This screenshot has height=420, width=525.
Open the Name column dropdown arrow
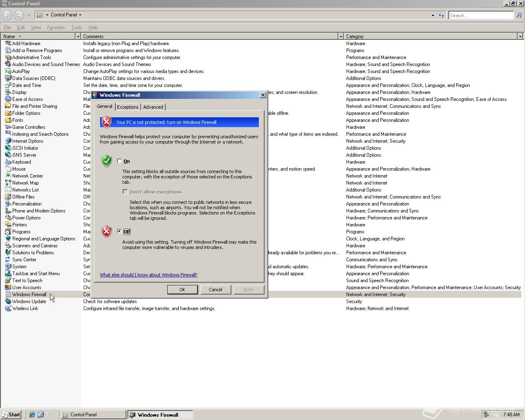pyautogui.click(x=78, y=37)
